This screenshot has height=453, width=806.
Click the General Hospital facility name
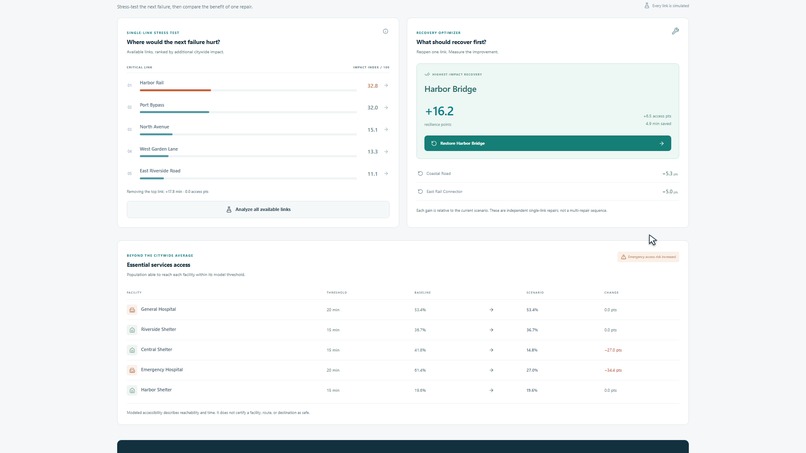click(x=158, y=310)
